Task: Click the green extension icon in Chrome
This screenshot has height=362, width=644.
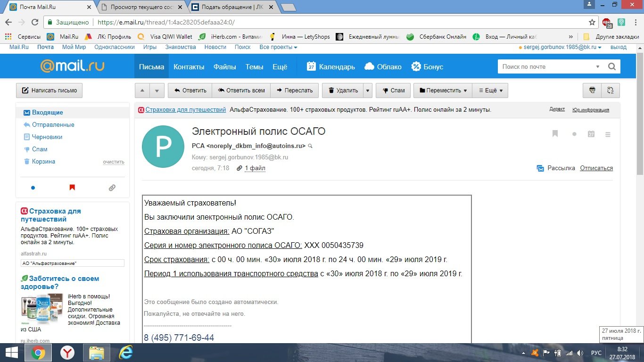Action: click(x=621, y=22)
